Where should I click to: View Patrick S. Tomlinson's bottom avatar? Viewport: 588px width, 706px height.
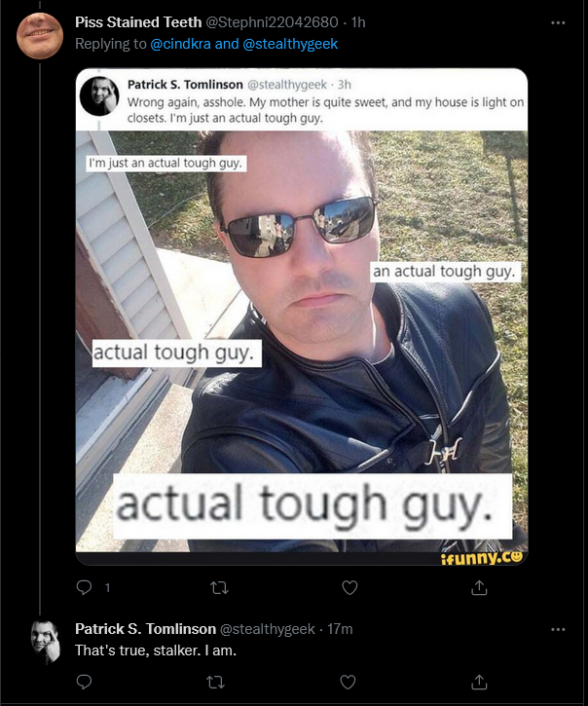point(45,642)
